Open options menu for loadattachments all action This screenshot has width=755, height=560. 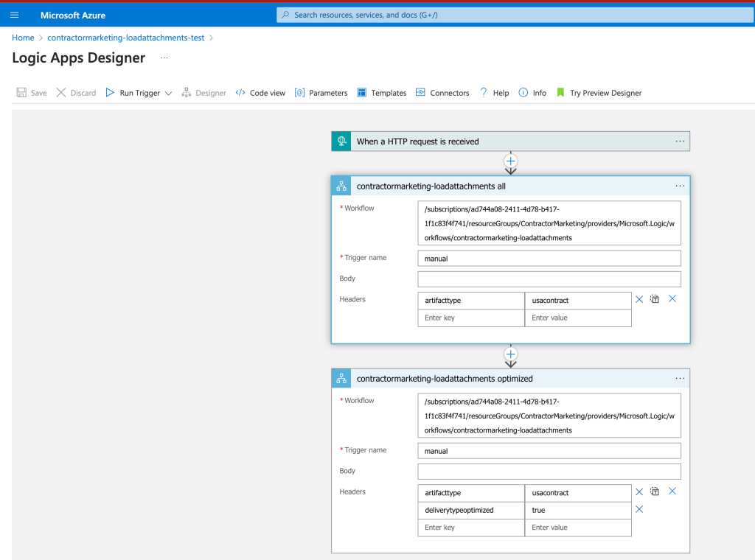[x=680, y=186]
